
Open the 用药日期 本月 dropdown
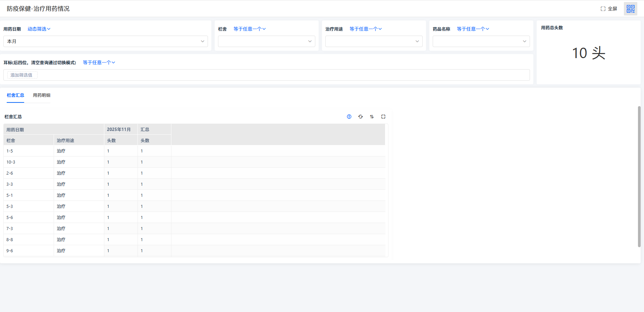(x=105, y=41)
